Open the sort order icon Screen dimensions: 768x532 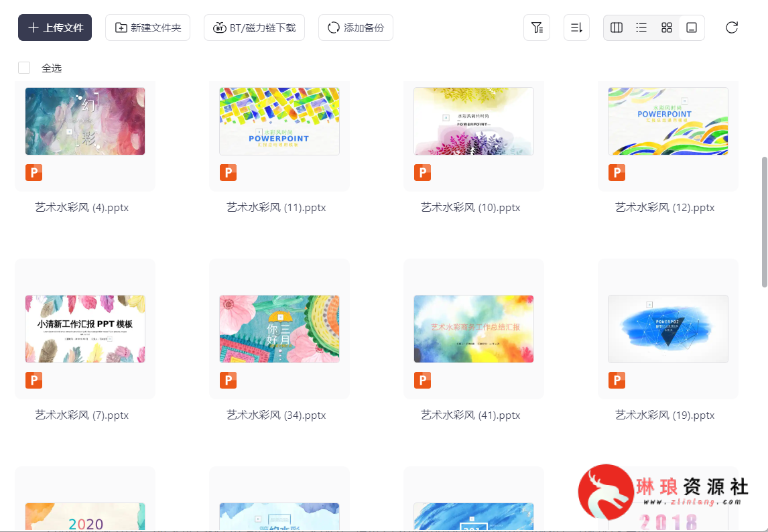coord(576,27)
